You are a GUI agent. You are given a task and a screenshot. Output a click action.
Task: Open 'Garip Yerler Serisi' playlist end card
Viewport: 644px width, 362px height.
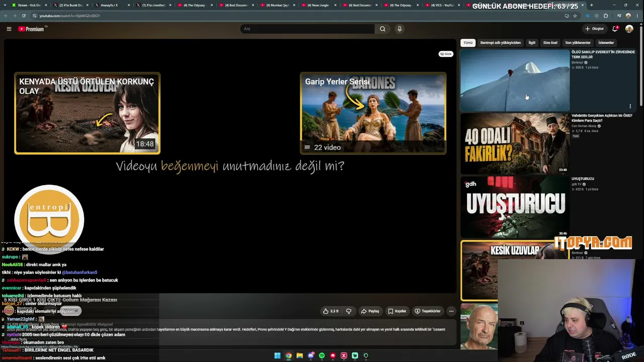pyautogui.click(x=373, y=113)
